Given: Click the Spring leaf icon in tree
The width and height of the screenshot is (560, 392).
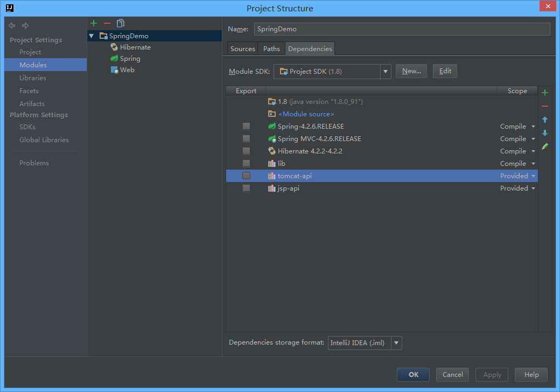Looking at the screenshot, I should coord(114,59).
